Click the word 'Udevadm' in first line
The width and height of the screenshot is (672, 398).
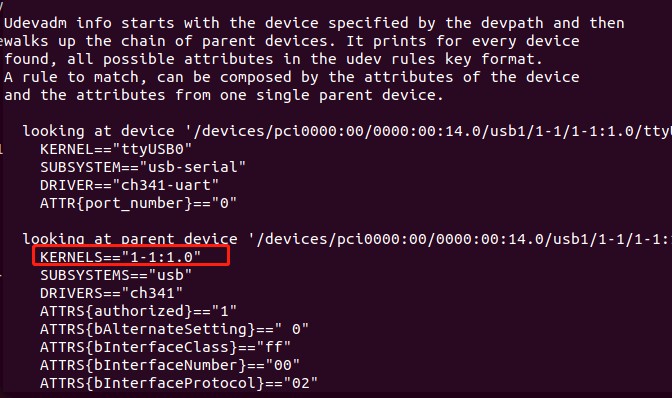36,23
